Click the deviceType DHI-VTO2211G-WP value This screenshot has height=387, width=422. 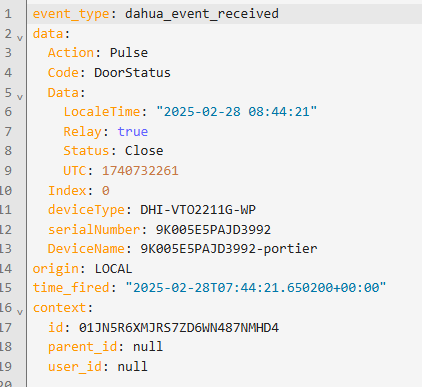198,210
